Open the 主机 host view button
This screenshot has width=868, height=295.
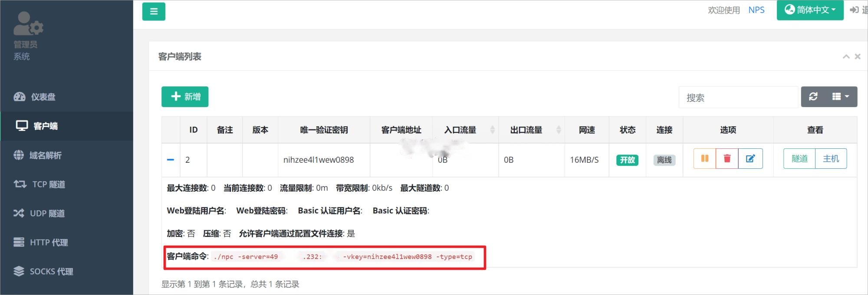coord(831,158)
